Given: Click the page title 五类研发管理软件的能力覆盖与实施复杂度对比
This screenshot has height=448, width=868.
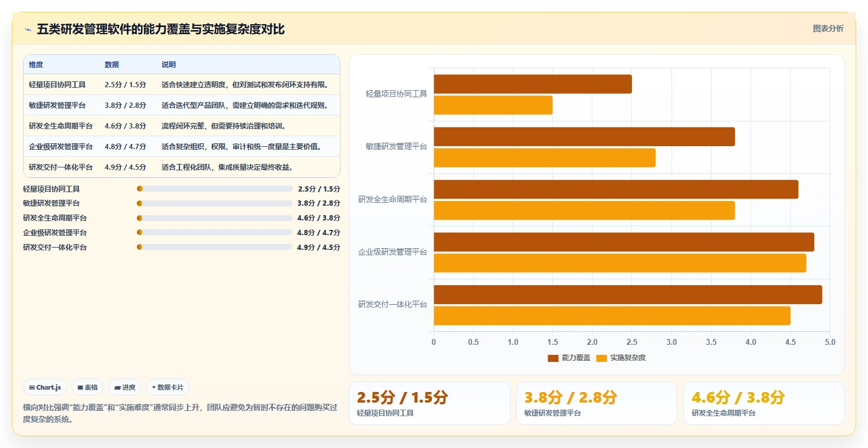Looking at the screenshot, I should pyautogui.click(x=161, y=29).
